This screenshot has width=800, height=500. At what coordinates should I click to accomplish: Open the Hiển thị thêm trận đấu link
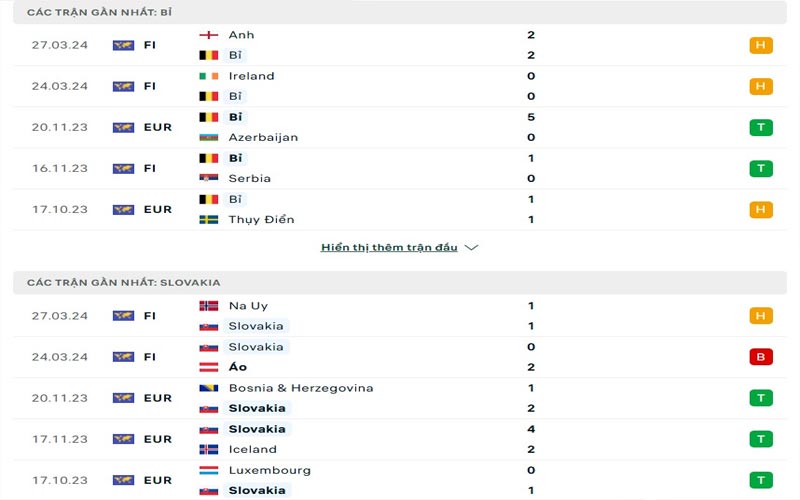point(389,247)
